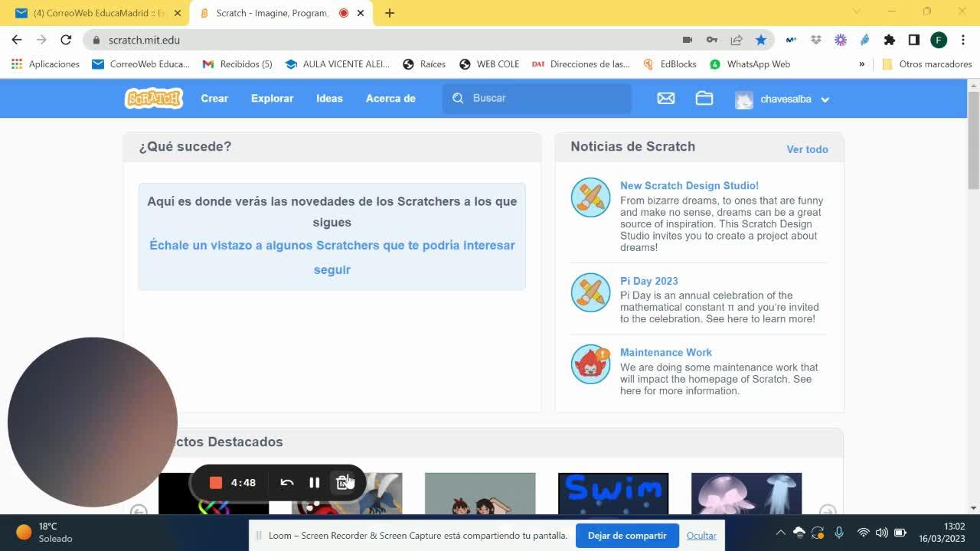Open the Otros marcadores folder
The width and height of the screenshot is (980, 551).
(x=927, y=64)
